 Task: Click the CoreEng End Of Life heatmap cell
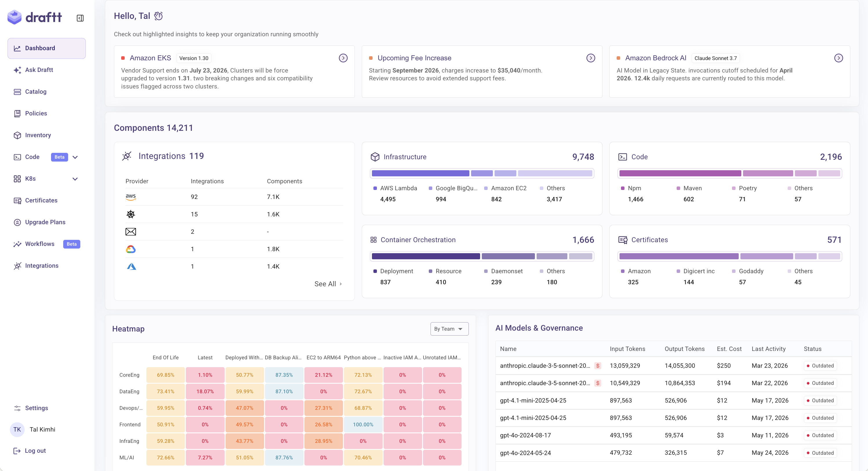[x=166, y=375]
